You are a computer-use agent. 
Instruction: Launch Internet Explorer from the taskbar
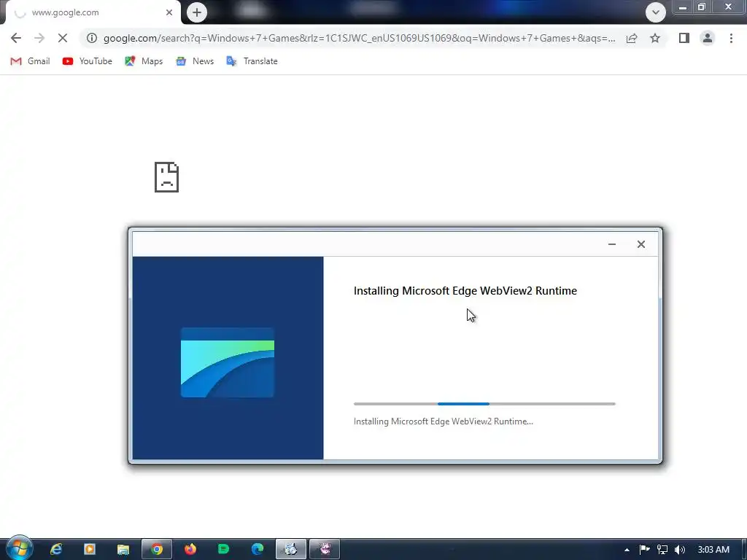pos(56,550)
